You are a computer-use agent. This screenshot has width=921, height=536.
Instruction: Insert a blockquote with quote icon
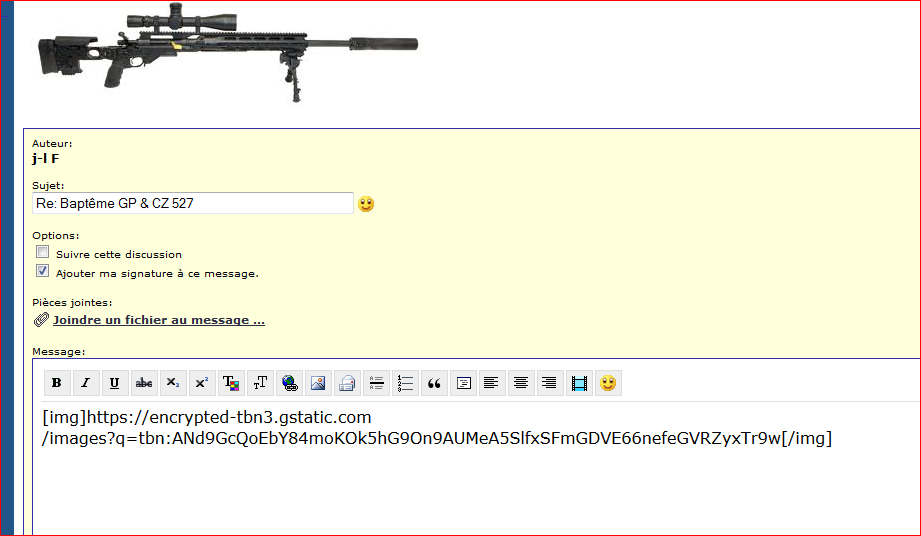(434, 383)
